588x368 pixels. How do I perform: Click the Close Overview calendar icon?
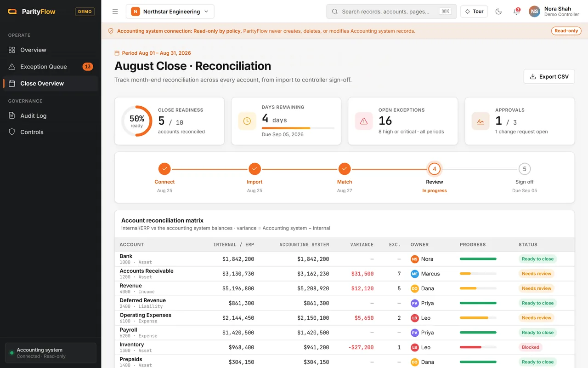click(x=12, y=83)
